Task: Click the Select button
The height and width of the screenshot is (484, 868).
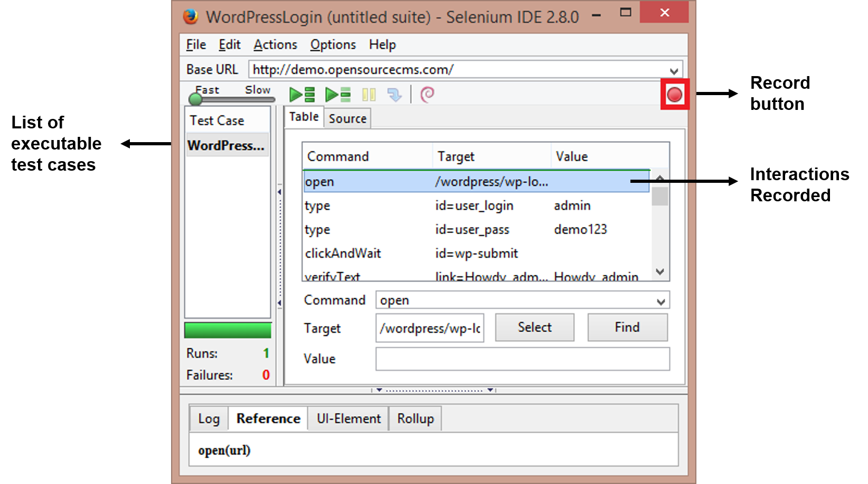Action: pyautogui.click(x=534, y=328)
